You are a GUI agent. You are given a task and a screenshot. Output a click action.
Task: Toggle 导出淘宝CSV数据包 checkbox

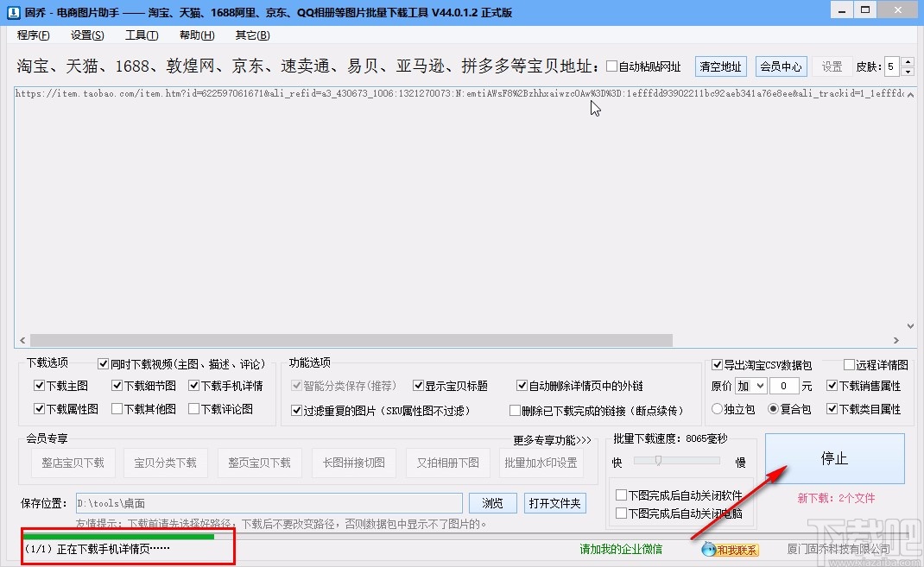[717, 365]
